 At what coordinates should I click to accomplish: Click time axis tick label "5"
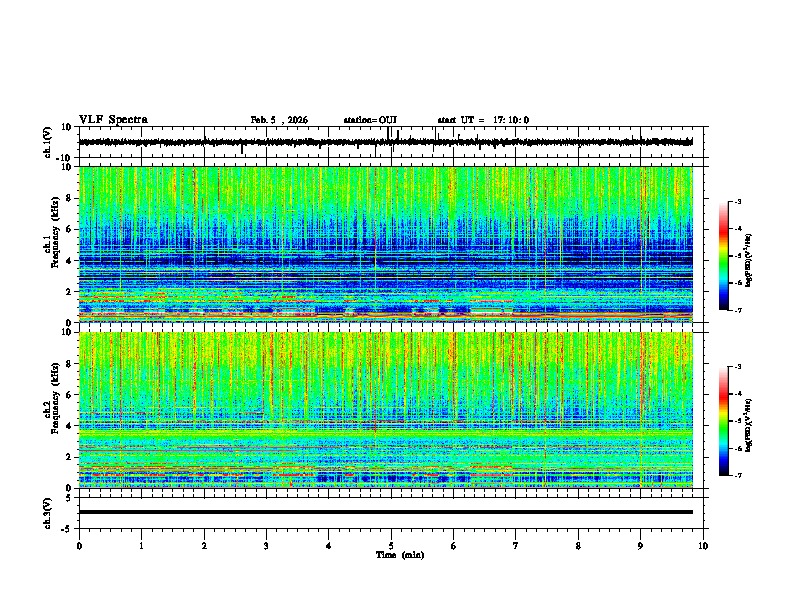(391, 546)
